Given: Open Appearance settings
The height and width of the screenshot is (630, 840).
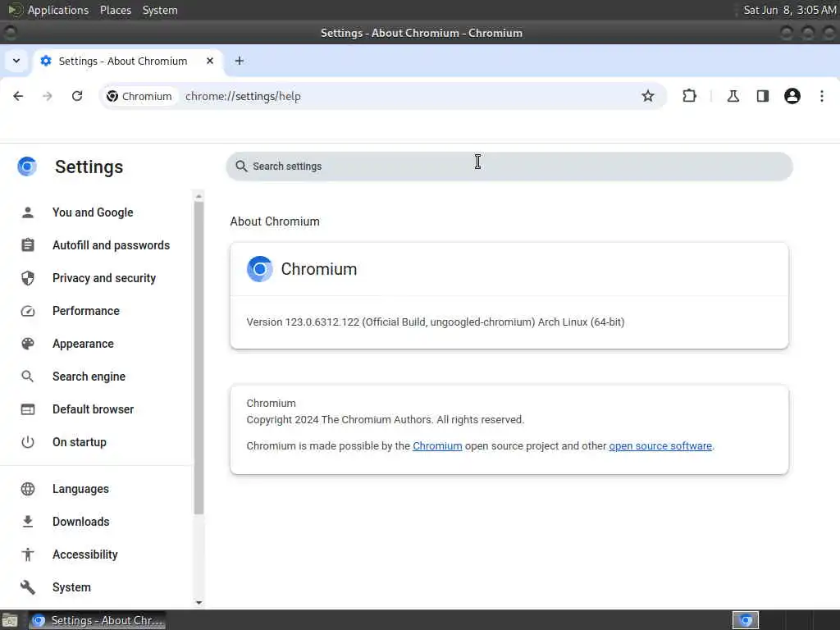Looking at the screenshot, I should click(83, 344).
